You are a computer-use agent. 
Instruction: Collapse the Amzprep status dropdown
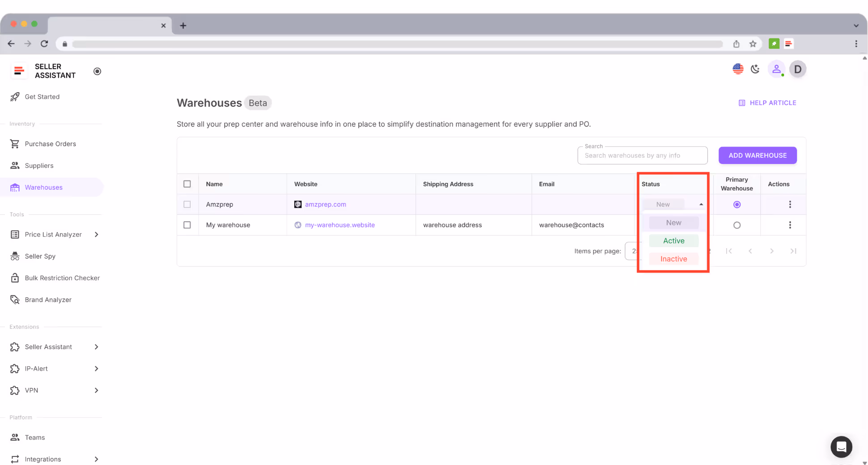(x=701, y=204)
